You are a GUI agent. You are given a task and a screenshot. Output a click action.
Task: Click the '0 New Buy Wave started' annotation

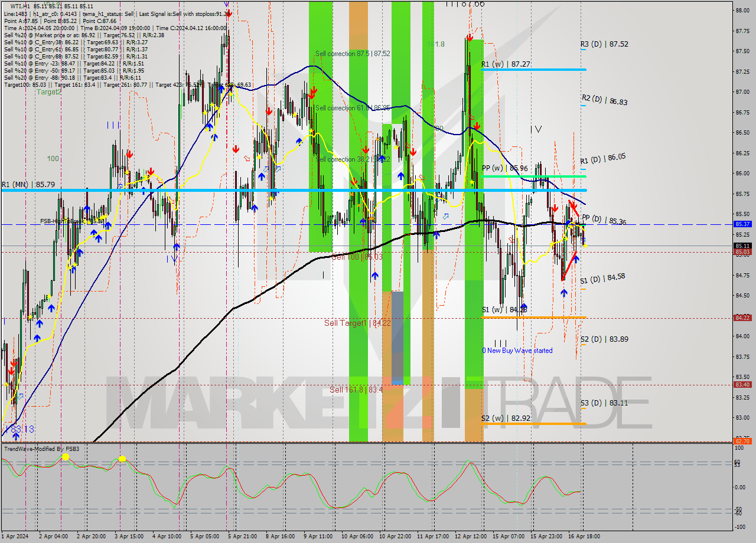click(517, 351)
